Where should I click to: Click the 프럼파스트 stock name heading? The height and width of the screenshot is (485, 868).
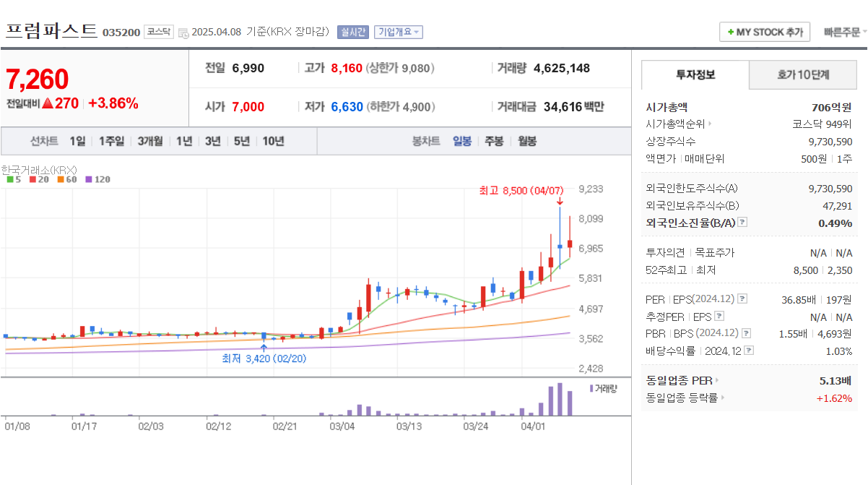(51, 31)
